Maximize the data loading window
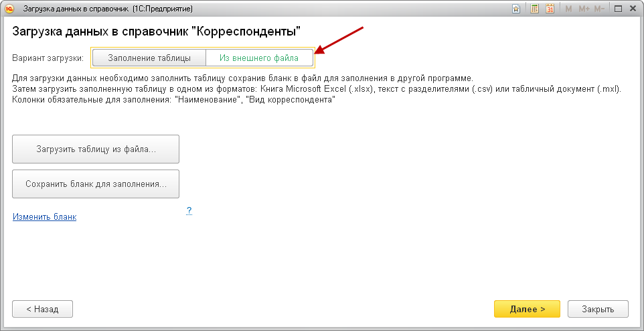 click(617, 9)
